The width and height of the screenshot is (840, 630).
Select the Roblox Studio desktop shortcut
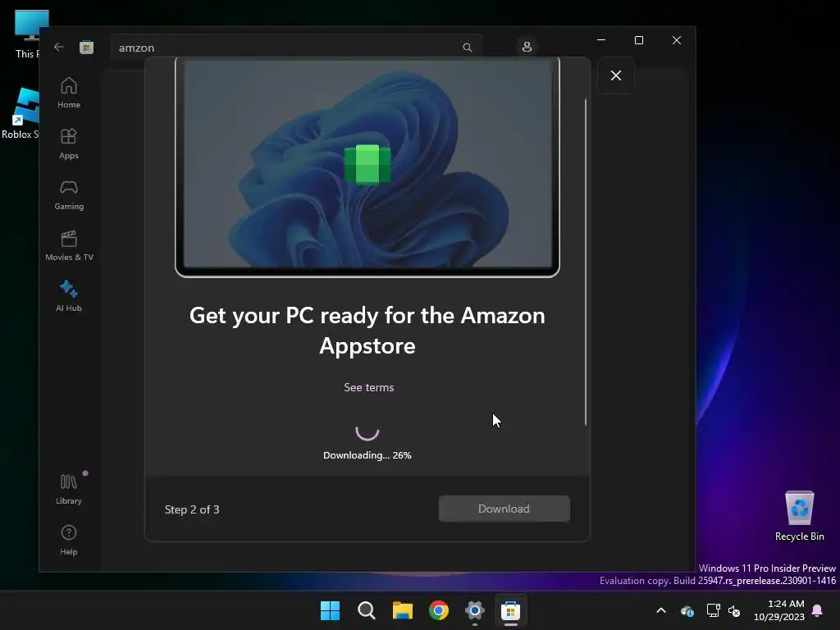[21, 113]
